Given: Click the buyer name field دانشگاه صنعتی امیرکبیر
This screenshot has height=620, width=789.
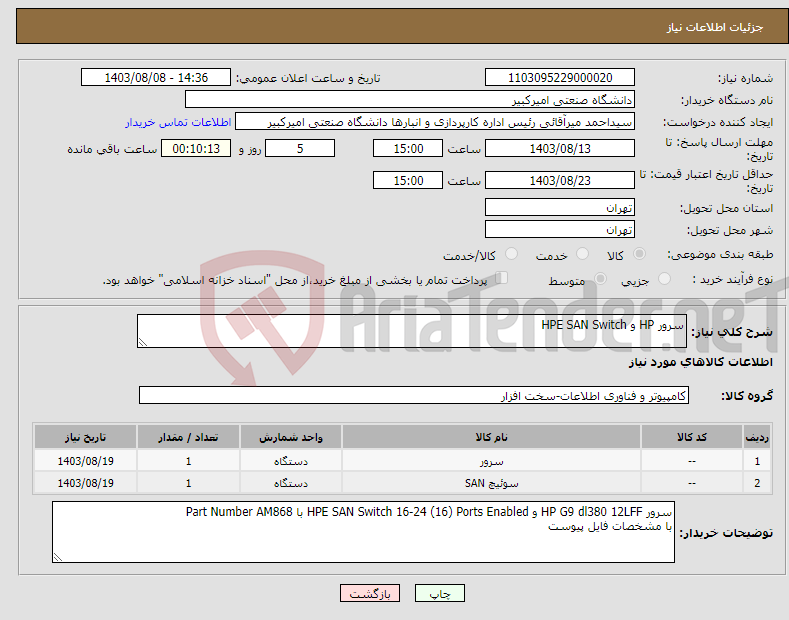Looking at the screenshot, I should (410, 100).
